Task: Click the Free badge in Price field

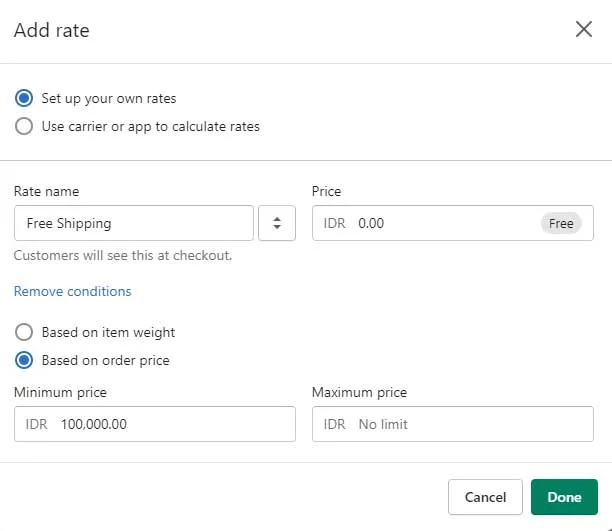Action: pos(561,223)
